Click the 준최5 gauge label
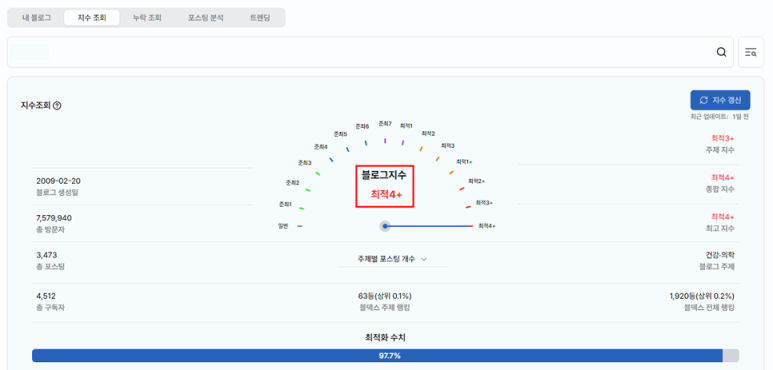Image resolution: width=773 pixels, height=370 pixels. (341, 134)
